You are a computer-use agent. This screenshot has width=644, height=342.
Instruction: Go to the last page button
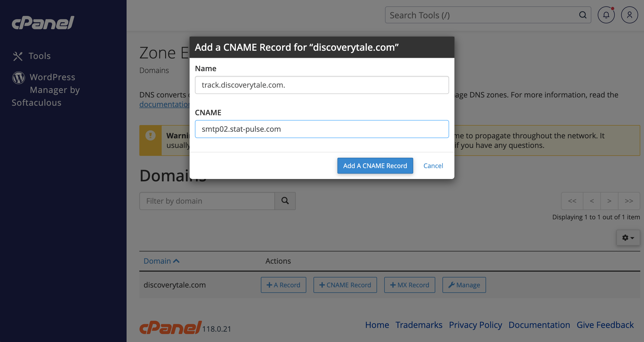pyautogui.click(x=629, y=201)
